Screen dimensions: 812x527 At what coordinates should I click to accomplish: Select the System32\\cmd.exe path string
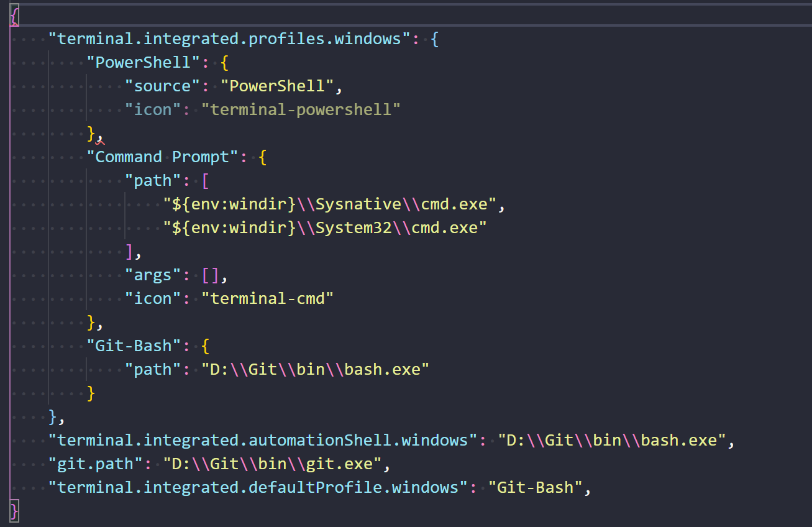pyautogui.click(x=325, y=227)
